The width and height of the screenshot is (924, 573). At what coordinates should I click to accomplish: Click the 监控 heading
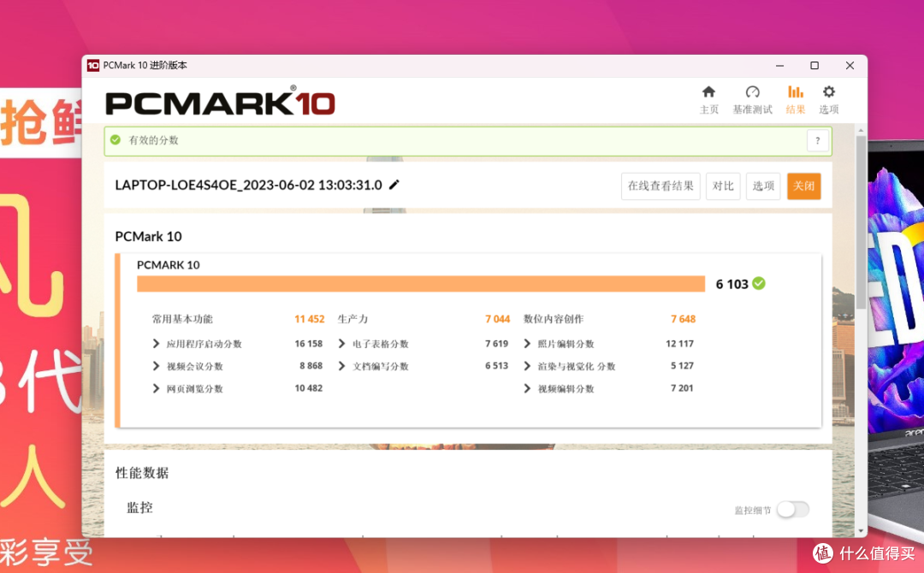(139, 508)
